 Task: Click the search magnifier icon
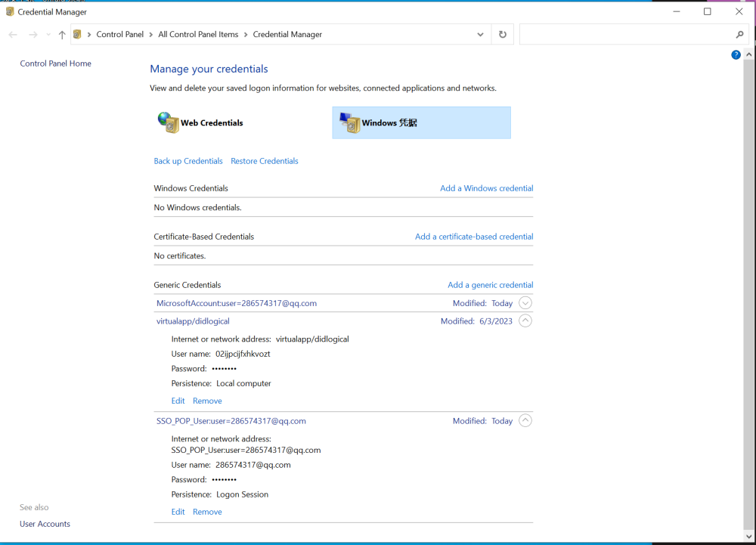739,34
